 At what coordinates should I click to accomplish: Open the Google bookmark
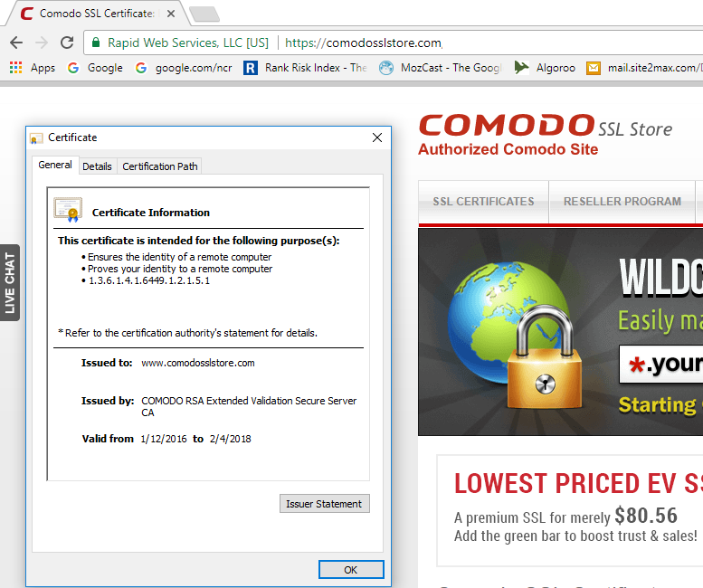[x=95, y=68]
